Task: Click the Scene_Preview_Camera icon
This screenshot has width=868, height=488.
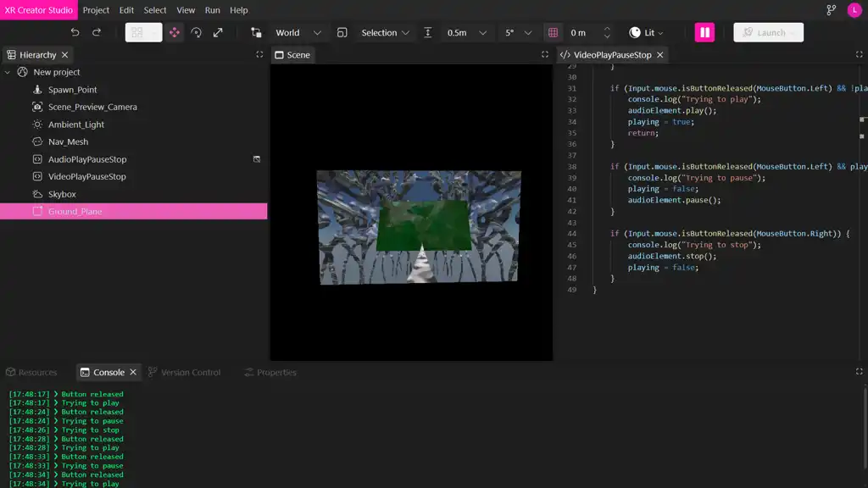Action: 37,107
